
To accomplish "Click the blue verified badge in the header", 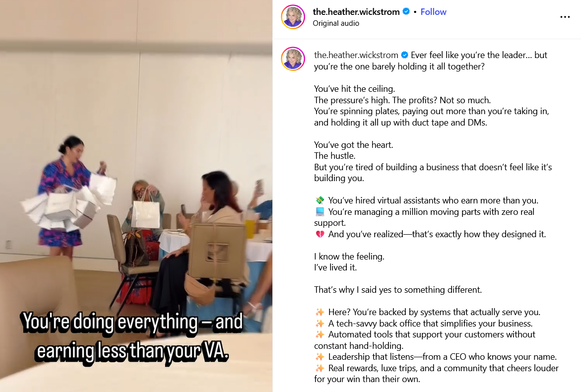I will tap(406, 11).
